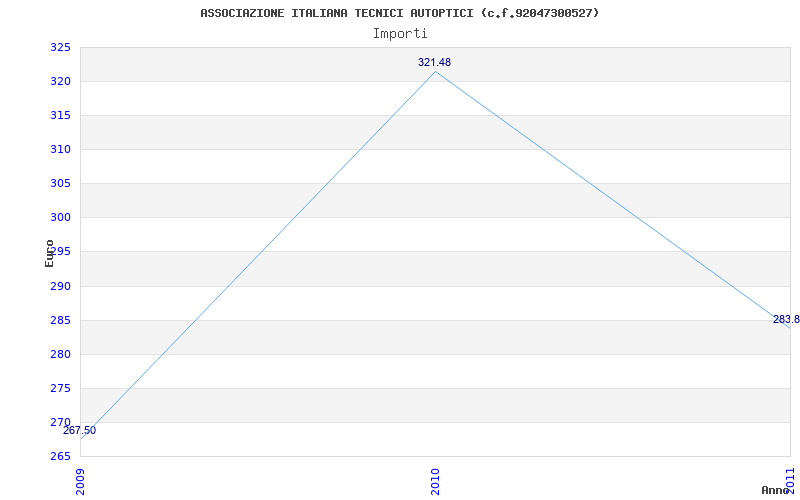Click the 325 y-axis value

(60, 47)
